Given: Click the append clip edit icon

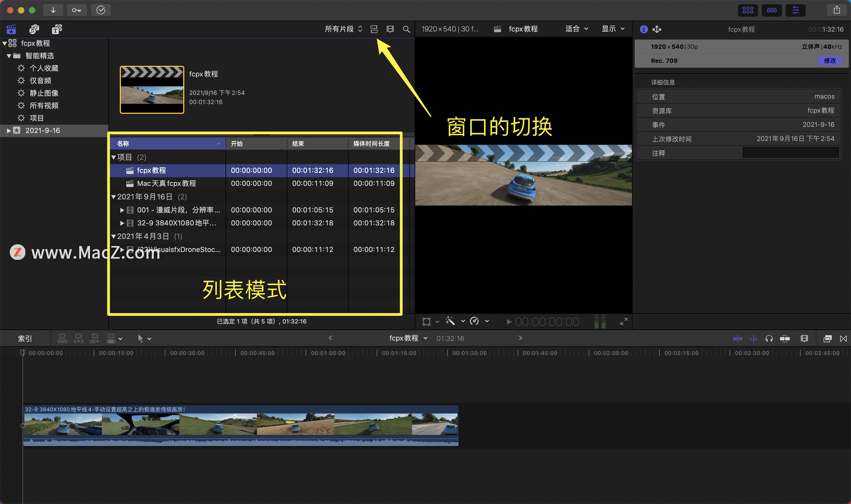Looking at the screenshot, I should point(95,339).
